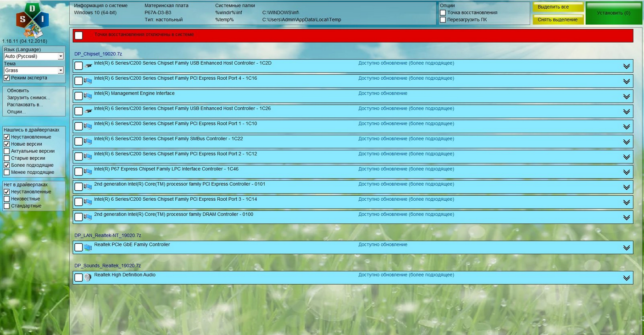Click speaker icon for Realtek High Definition Audio

pos(88,278)
